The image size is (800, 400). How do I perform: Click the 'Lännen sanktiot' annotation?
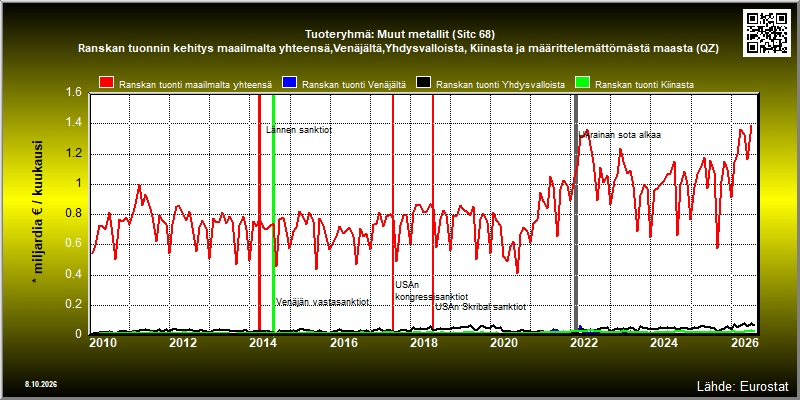click(x=299, y=130)
